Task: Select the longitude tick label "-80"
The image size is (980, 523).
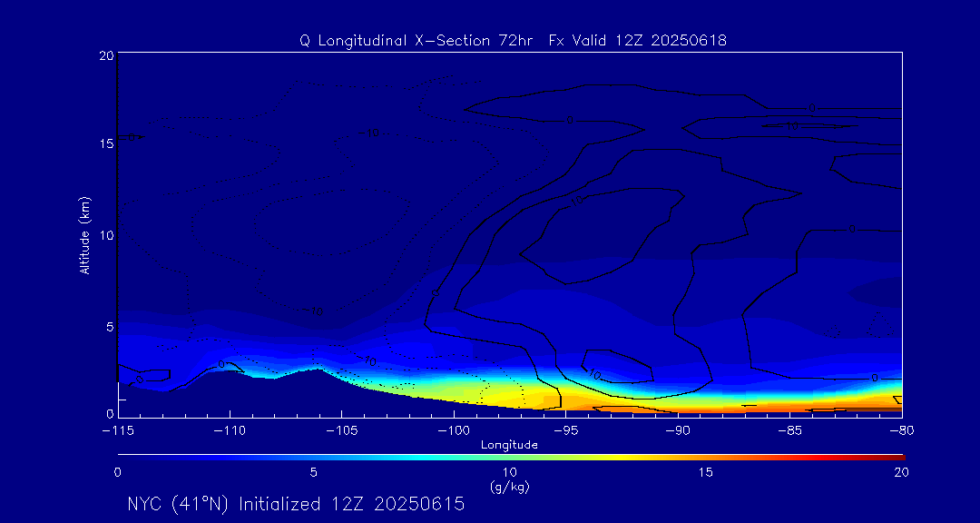Action: pos(902,430)
